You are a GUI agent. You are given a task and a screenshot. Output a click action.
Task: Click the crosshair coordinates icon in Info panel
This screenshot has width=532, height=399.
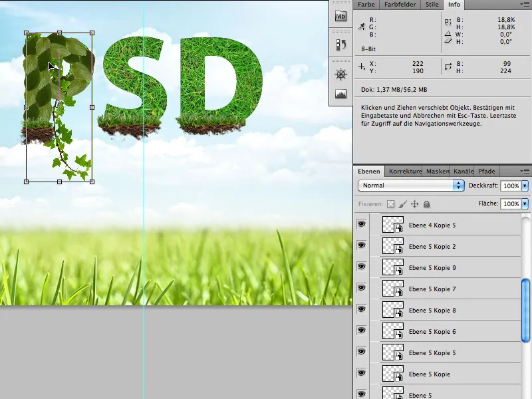362,66
